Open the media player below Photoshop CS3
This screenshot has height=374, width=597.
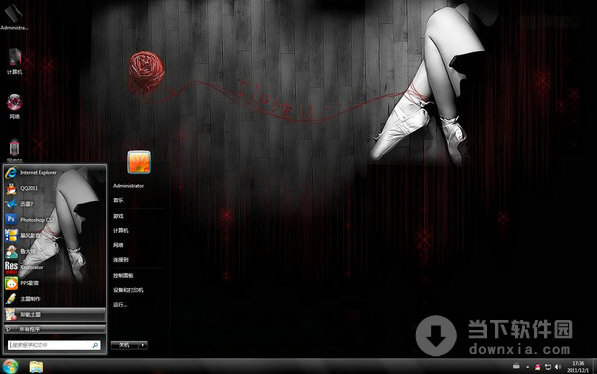pyautogui.click(x=55, y=236)
